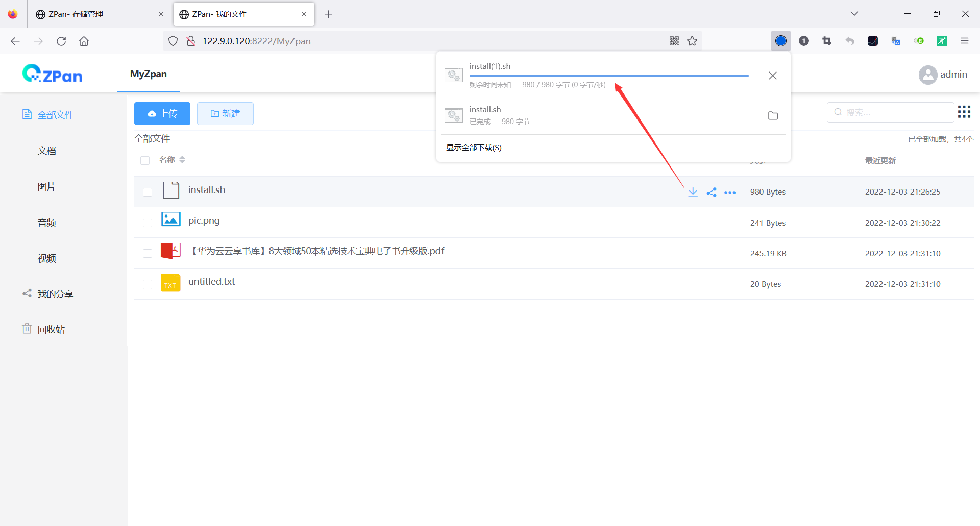
Task: Open 音频 category in sidebar
Action: click(46, 222)
